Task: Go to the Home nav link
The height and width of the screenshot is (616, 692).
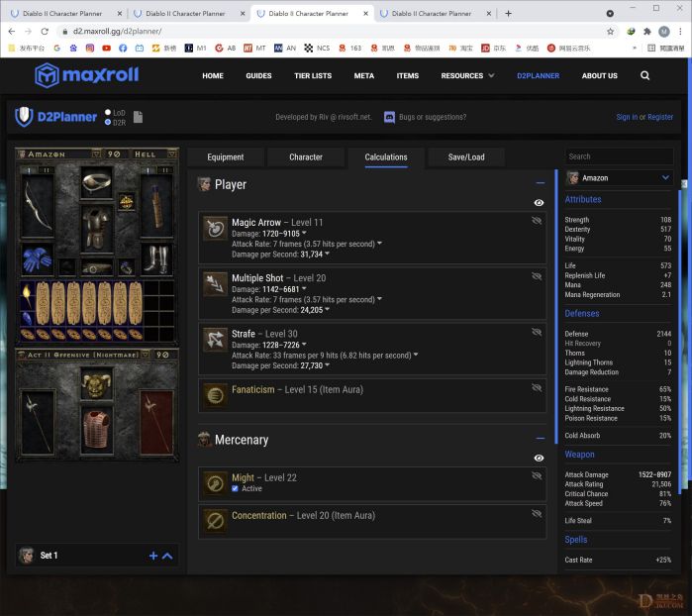Action: pyautogui.click(x=213, y=76)
